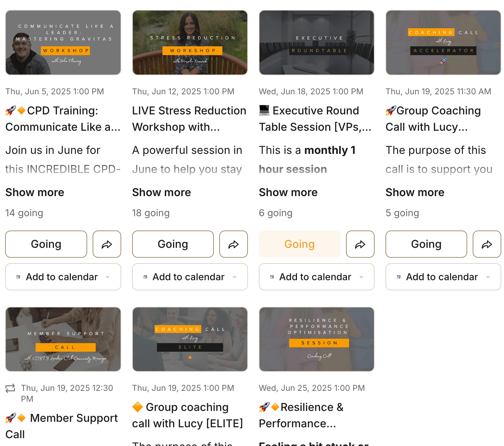Open the Executive Roundtable thumbnail
The width and height of the screenshot is (504, 446).
click(x=317, y=43)
